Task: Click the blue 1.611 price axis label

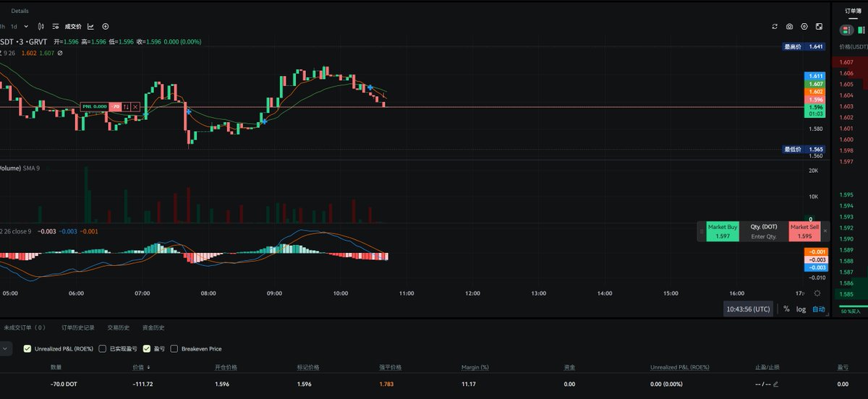Action: pyautogui.click(x=815, y=76)
